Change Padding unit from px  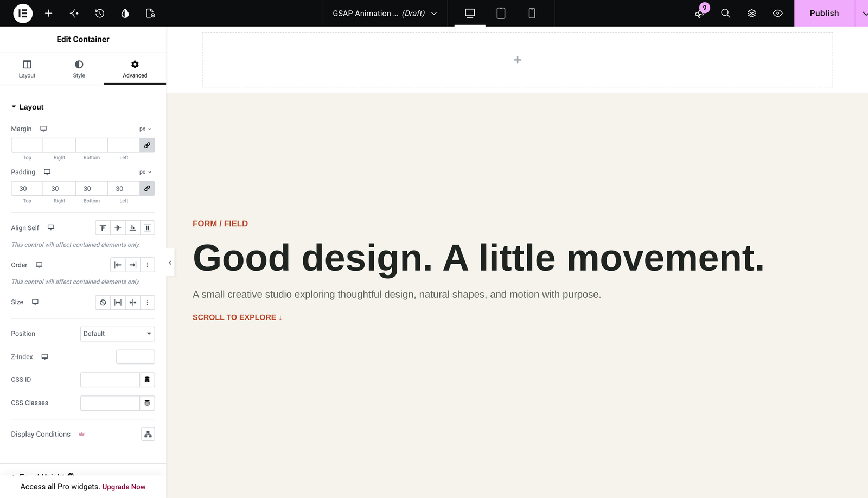[145, 172]
